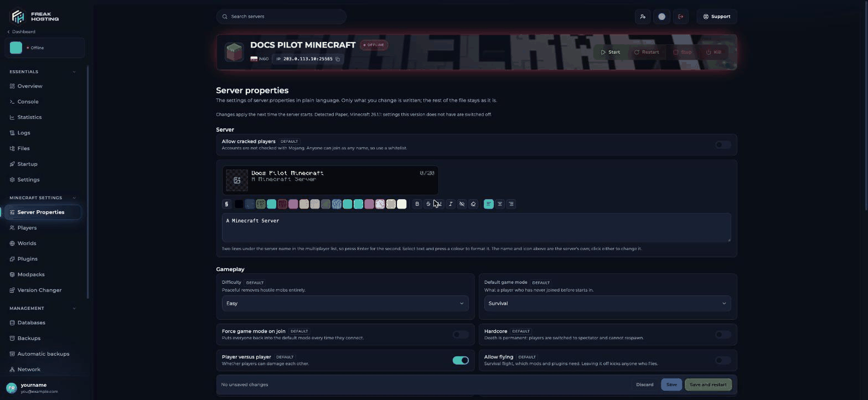Start the server
This screenshot has height=400, width=868.
tap(611, 52)
